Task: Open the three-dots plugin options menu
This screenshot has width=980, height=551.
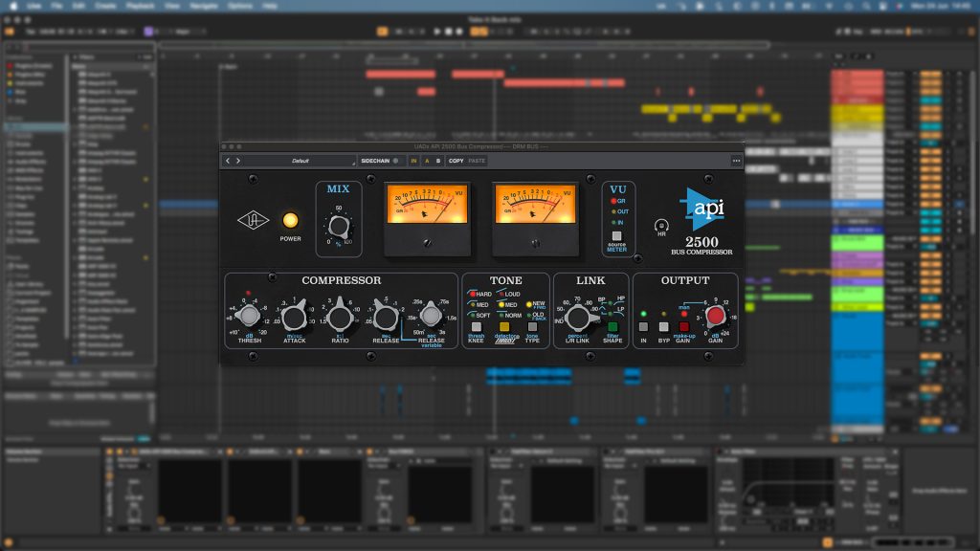Action: point(736,161)
